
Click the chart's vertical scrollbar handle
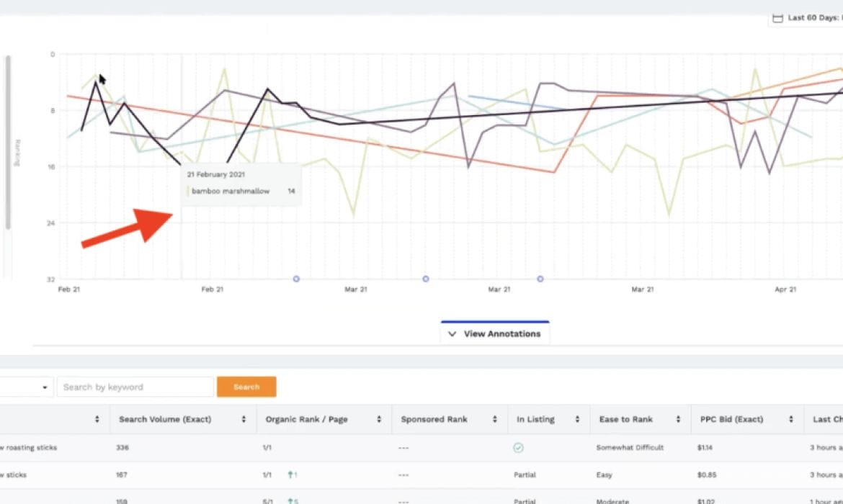[7, 143]
